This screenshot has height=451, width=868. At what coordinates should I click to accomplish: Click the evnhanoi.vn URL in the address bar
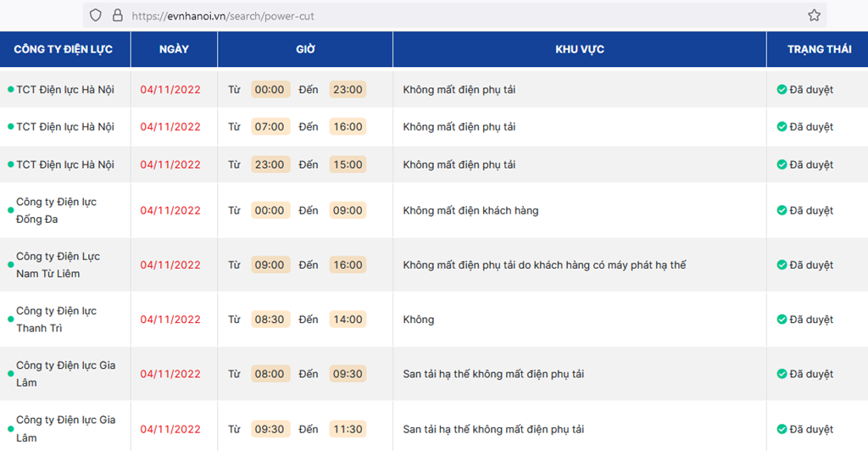223,16
